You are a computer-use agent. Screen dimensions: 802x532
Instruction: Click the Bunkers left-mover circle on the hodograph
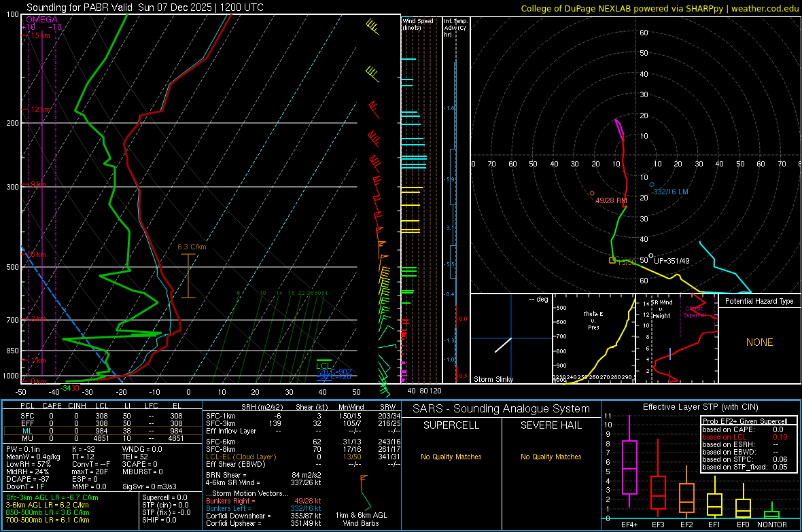652,185
